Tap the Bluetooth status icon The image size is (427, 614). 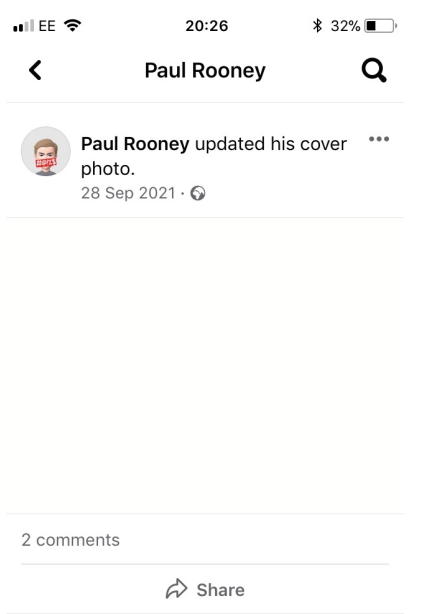click(x=317, y=26)
